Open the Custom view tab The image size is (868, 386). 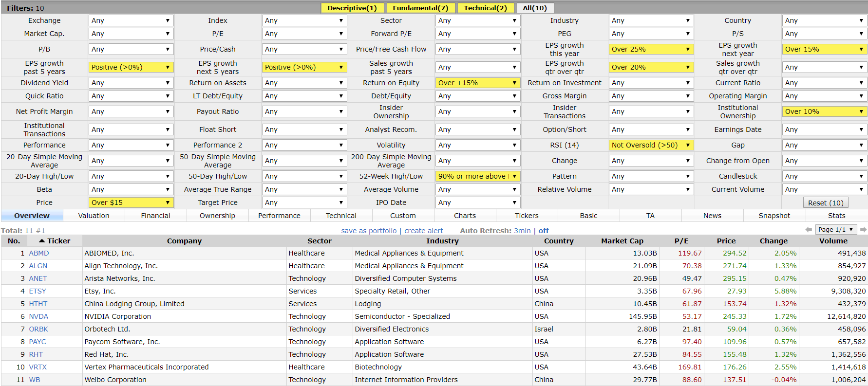(403, 216)
